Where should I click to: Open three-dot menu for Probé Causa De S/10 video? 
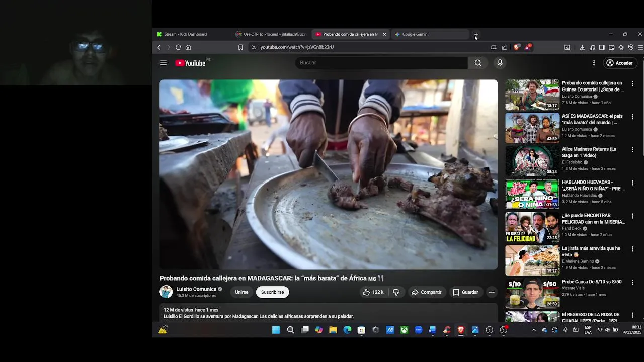(632, 282)
